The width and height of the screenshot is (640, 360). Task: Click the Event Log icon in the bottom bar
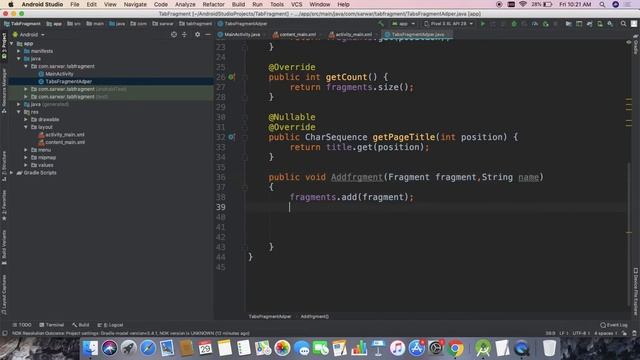614,325
